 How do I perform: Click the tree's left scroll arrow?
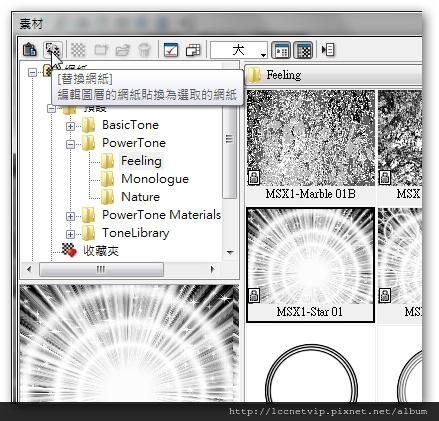coord(29,269)
